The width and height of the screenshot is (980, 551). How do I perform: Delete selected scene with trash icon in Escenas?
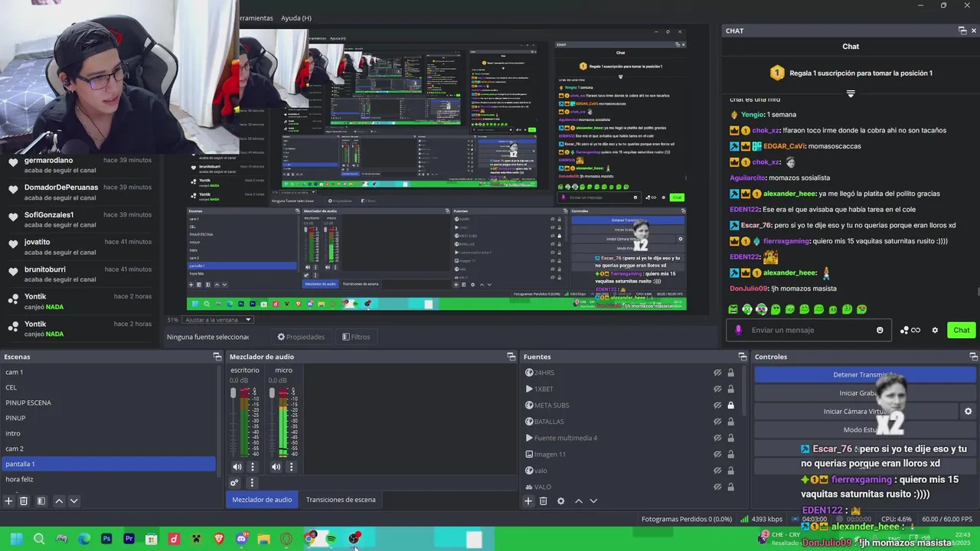click(x=24, y=500)
